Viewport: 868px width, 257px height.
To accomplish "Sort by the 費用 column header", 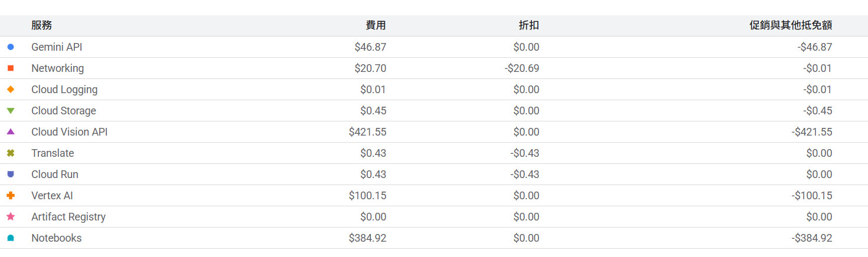I will pyautogui.click(x=376, y=25).
